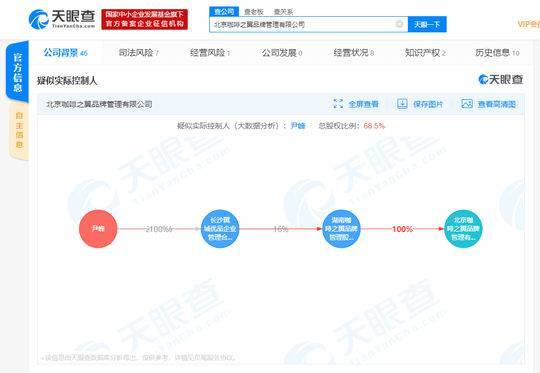Screen dimensions: 540x373
Task: Open the VIP会员 link
Action: pyautogui.click(x=529, y=24)
